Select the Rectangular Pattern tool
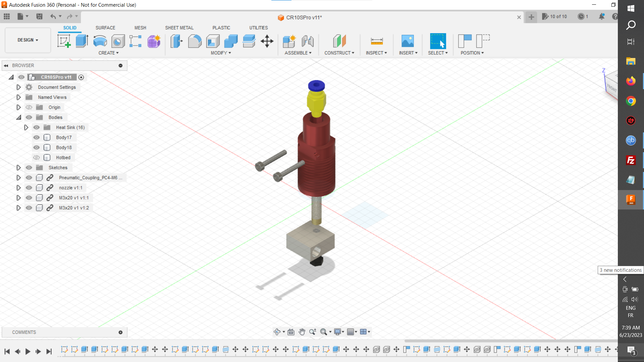644x362 pixels. [x=136, y=41]
